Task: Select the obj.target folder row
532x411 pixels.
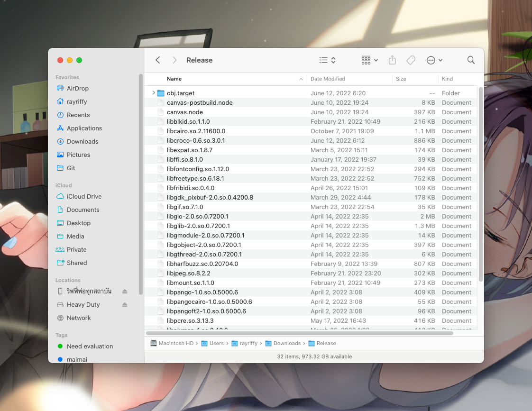Action: coord(311,92)
